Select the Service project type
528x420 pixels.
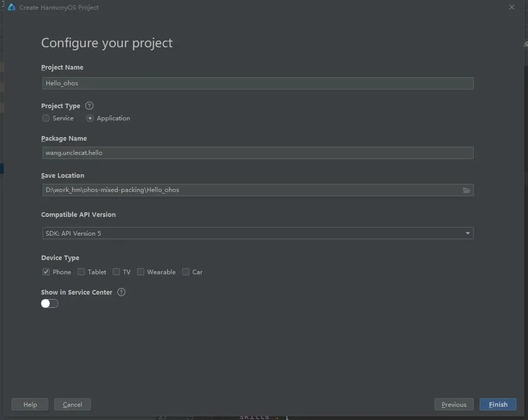point(46,118)
